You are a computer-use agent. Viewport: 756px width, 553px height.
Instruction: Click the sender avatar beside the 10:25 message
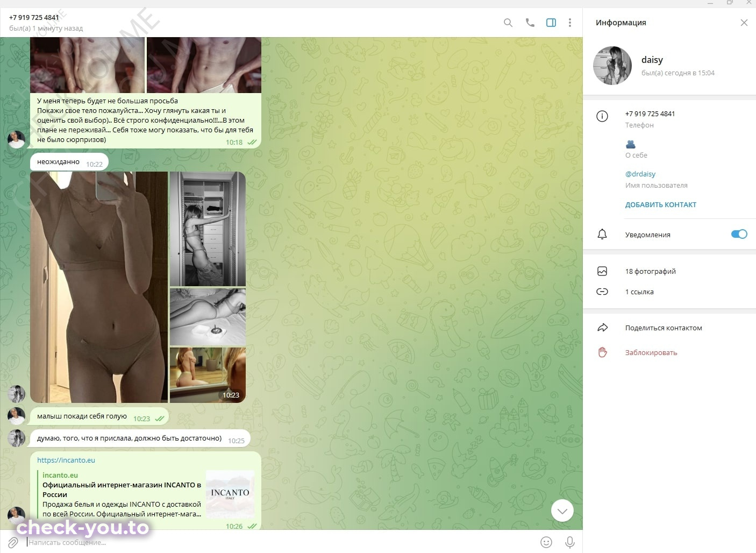pos(17,438)
